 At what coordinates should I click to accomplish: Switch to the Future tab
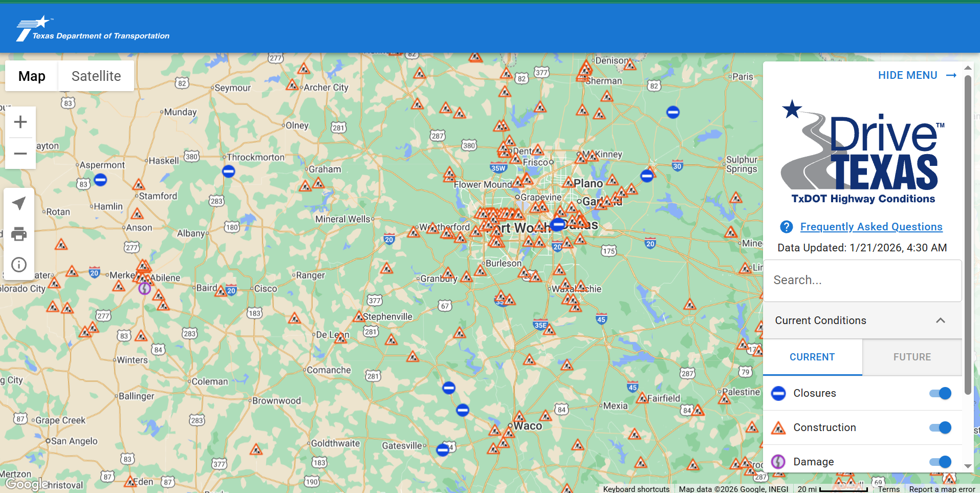(x=912, y=357)
